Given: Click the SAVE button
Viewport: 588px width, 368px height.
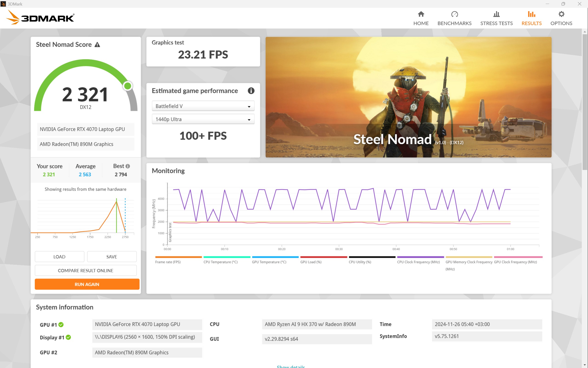Looking at the screenshot, I should pos(112,257).
